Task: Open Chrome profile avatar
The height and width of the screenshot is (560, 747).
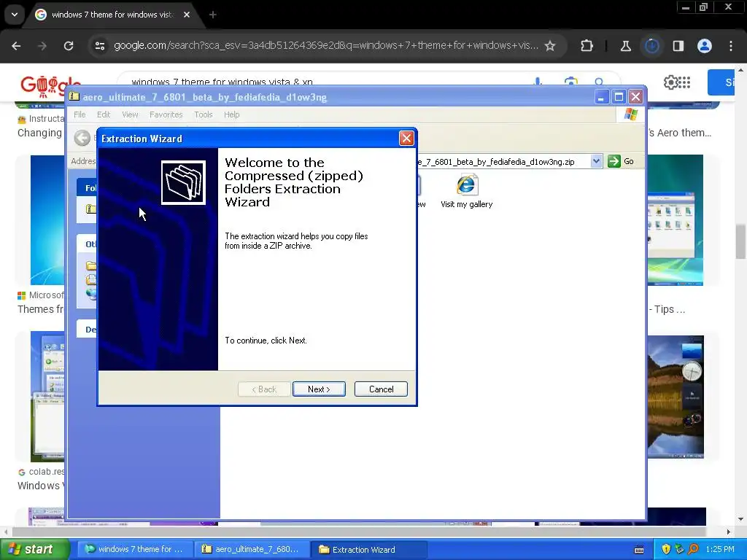Action: point(705,46)
